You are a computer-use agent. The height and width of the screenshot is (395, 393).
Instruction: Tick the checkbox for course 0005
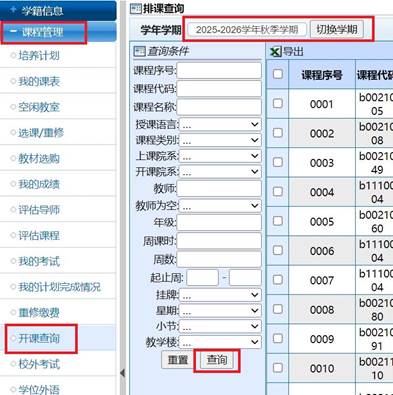[x=278, y=221]
